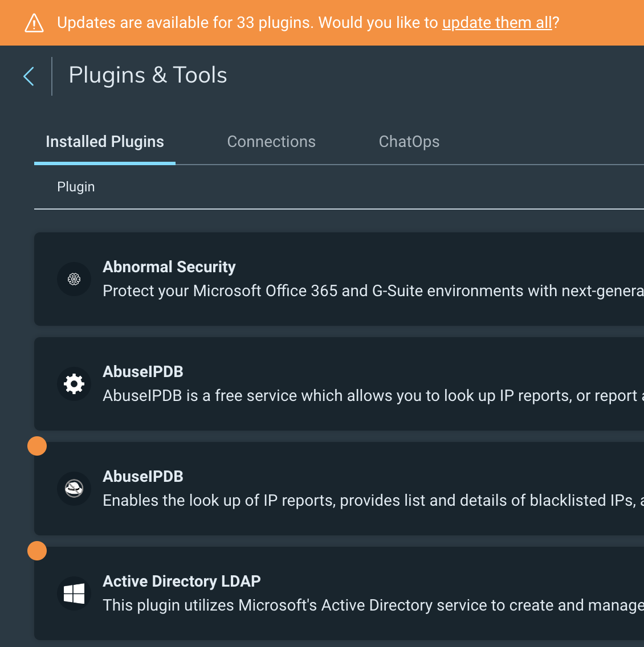Click 'AbuseIPDB is a free service' description
The width and height of the screenshot is (644, 647).
point(373,396)
